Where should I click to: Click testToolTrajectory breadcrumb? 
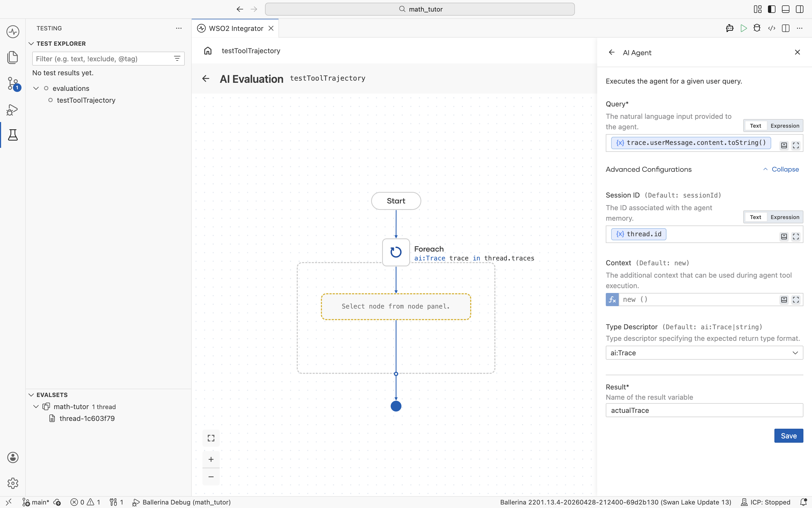(251, 51)
